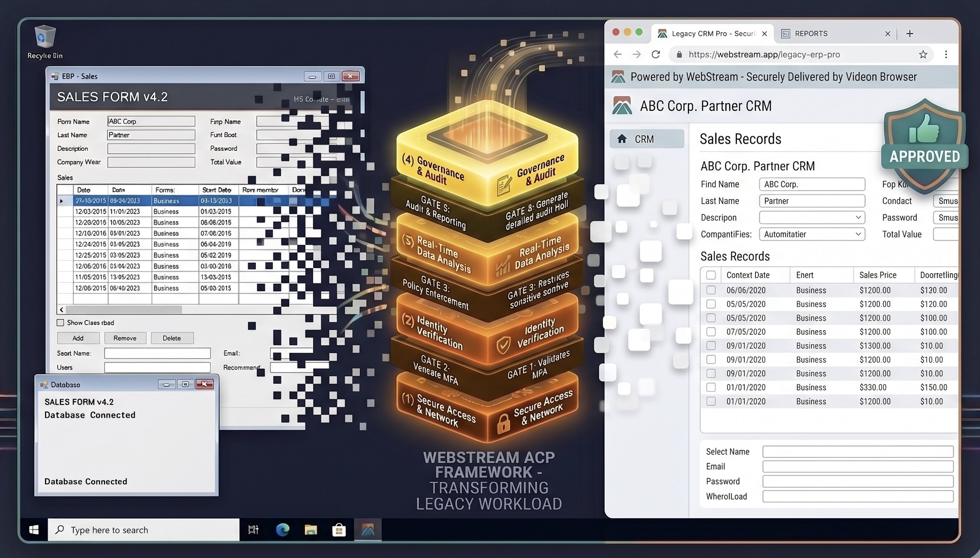Close the REPORTS tab
980x558 pixels.
pyautogui.click(x=887, y=34)
